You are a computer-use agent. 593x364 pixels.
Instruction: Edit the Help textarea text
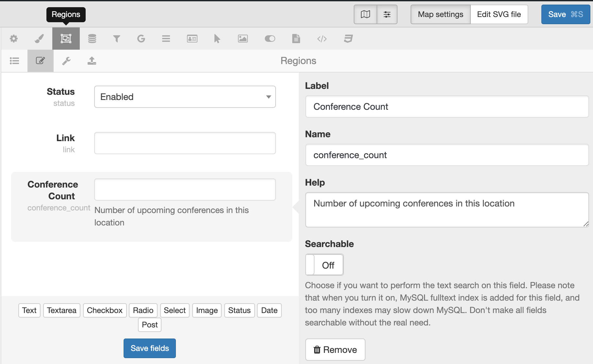click(x=447, y=210)
